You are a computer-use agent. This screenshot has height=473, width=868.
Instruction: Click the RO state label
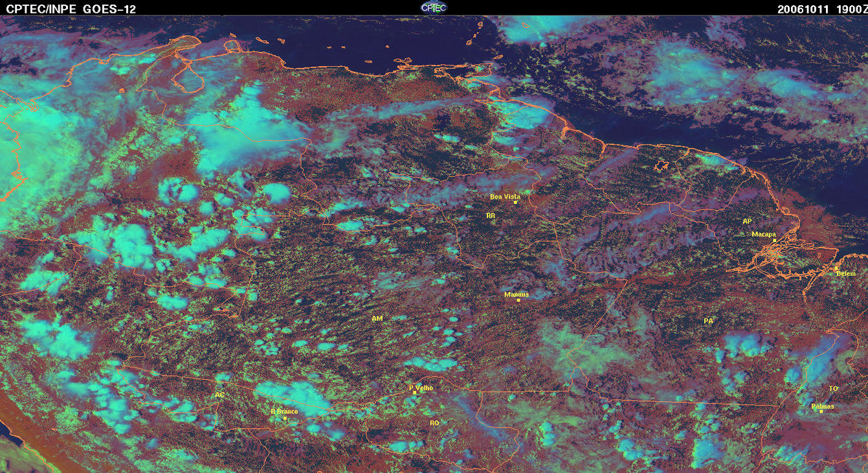tap(434, 422)
